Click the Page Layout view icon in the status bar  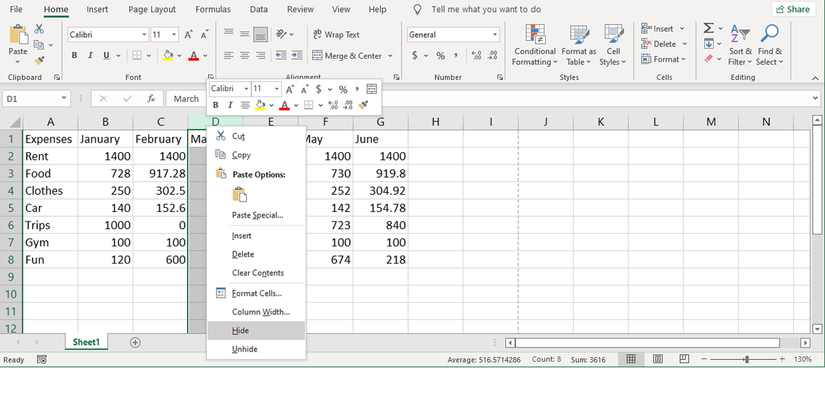pos(658,359)
